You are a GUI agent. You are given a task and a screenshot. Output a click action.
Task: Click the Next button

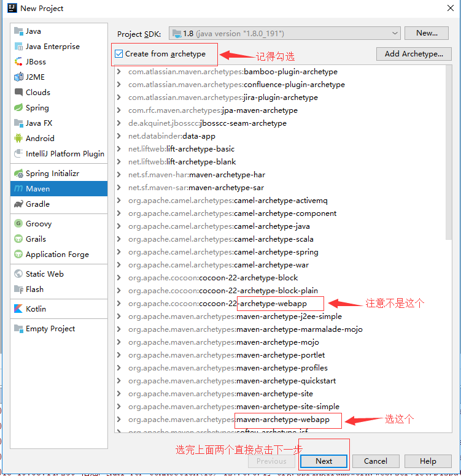pos(323,461)
